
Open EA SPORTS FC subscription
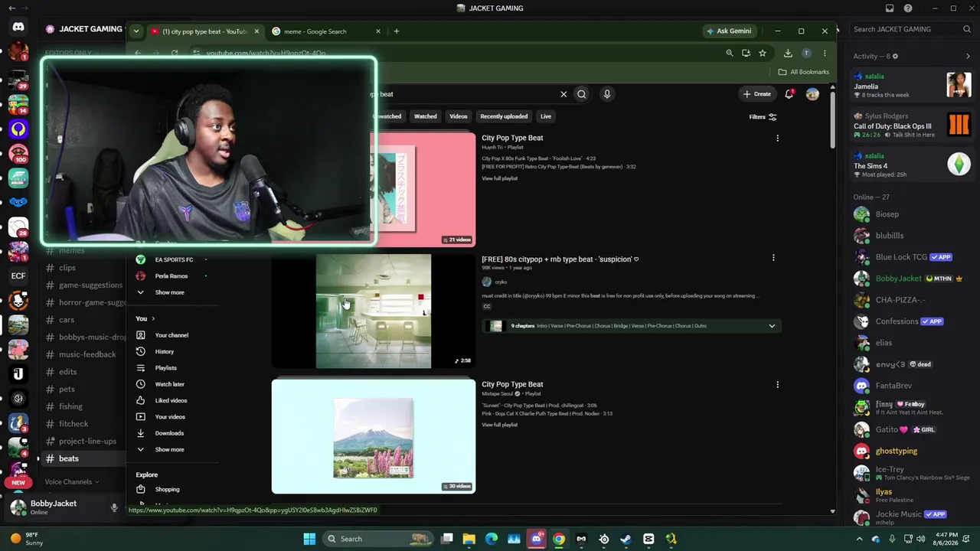click(x=174, y=259)
